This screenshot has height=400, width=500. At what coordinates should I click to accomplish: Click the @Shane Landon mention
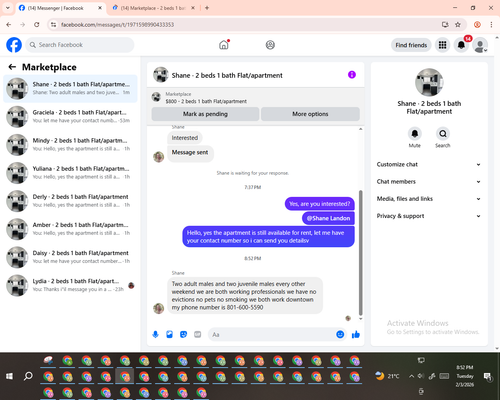click(x=328, y=218)
